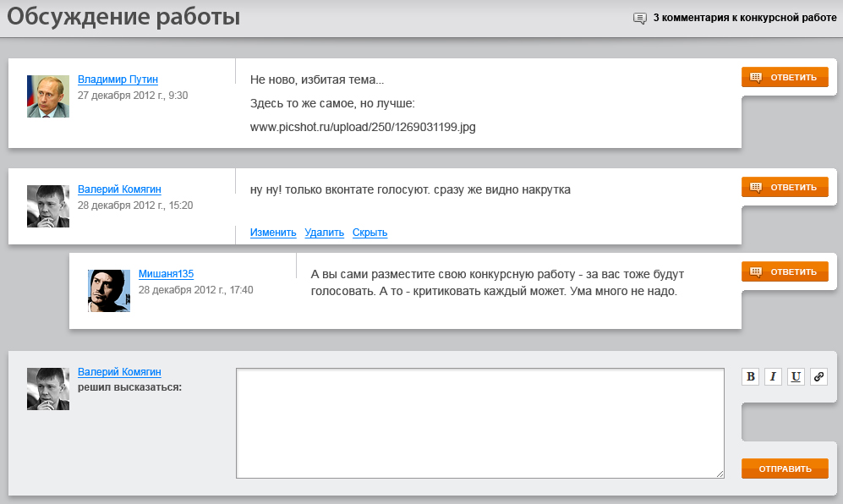Viewport: 843px width, 504px height.
Task: Reply to Мишаня135's comment
Action: (x=785, y=271)
